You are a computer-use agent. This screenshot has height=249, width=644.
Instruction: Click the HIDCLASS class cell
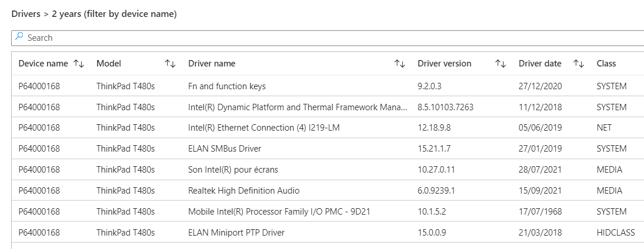tap(615, 233)
